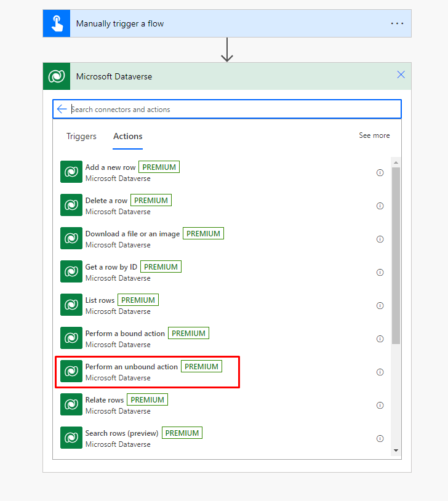Click the manual trigger hand icon
The image size is (448, 501).
click(x=57, y=23)
